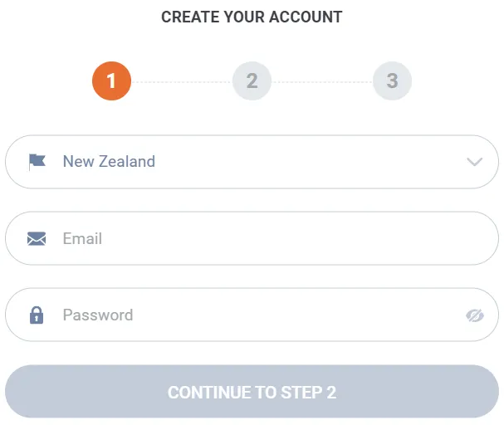Click the Create Your Account heading
This screenshot has height=425, width=504.
[252, 17]
